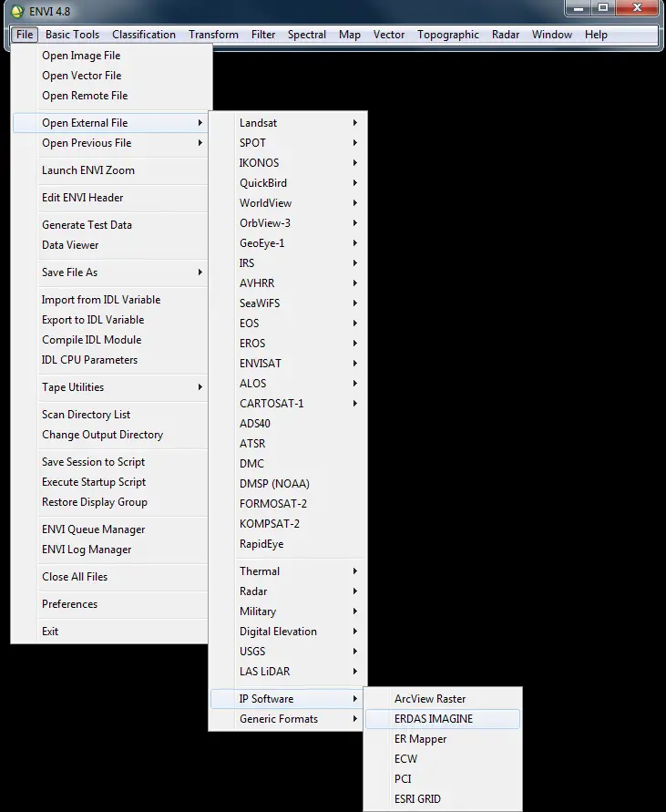Expand the Digital Elevation submenu
The width and height of the screenshot is (666, 812).
pyautogui.click(x=288, y=632)
